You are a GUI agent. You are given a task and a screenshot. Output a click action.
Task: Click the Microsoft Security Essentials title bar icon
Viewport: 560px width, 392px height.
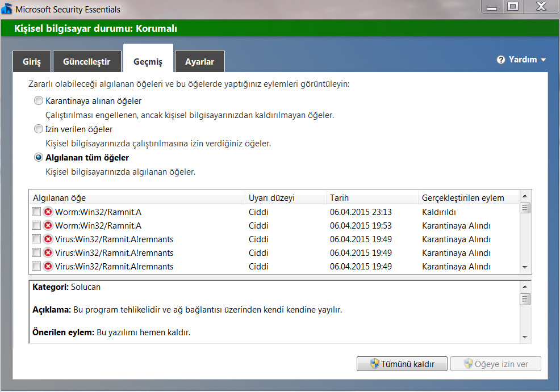(6, 9)
